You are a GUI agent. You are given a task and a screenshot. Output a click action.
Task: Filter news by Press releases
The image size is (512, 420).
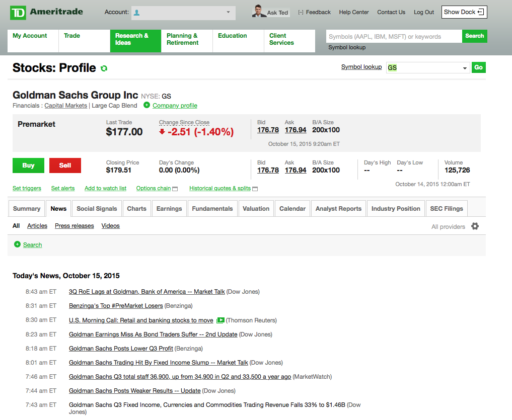coord(74,226)
